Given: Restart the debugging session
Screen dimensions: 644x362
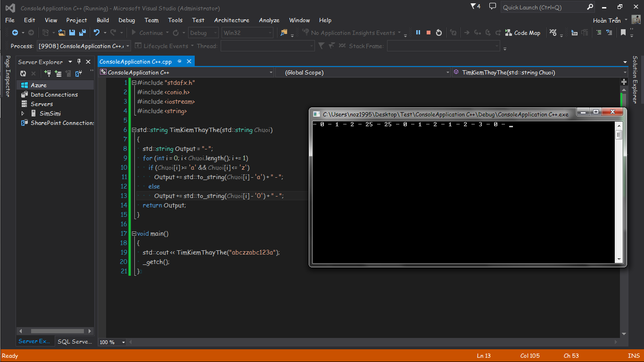Looking at the screenshot, I should [439, 33].
